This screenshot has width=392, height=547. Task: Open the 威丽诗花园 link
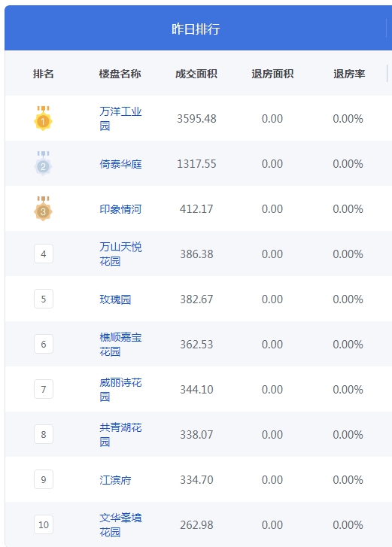[x=120, y=389]
